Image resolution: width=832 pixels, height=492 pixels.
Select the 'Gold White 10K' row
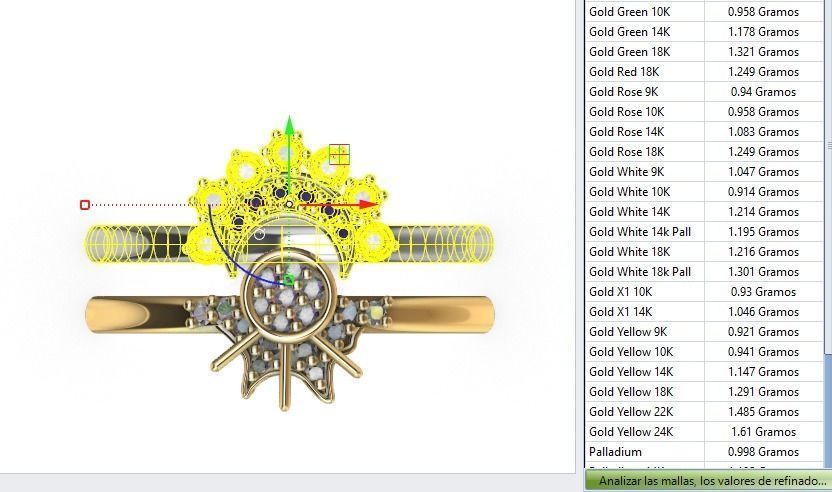pyautogui.click(x=704, y=192)
